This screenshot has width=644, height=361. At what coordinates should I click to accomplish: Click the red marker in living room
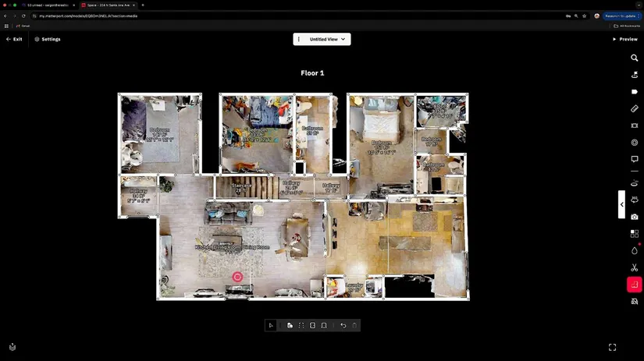[237, 277]
